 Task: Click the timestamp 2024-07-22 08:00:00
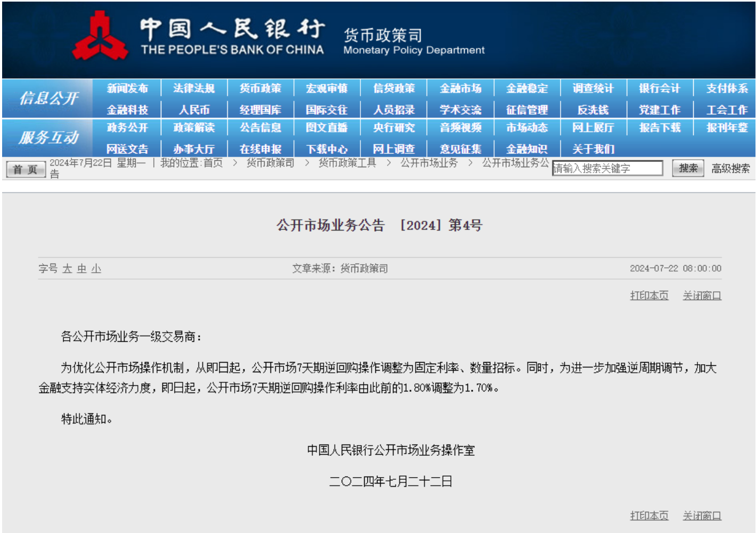click(x=676, y=268)
